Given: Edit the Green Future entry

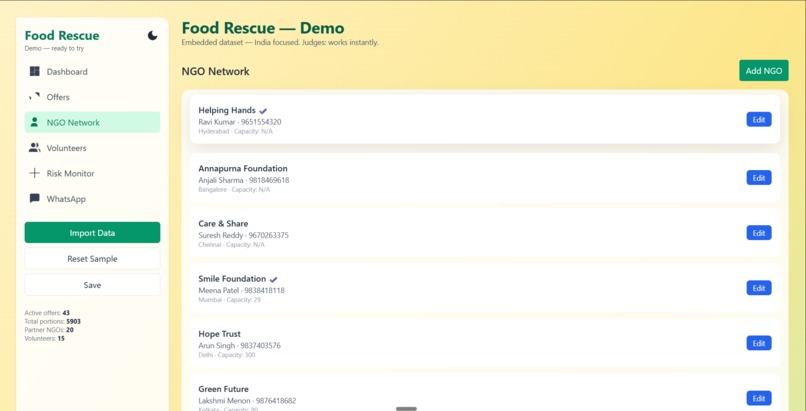Looking at the screenshot, I should point(759,398).
